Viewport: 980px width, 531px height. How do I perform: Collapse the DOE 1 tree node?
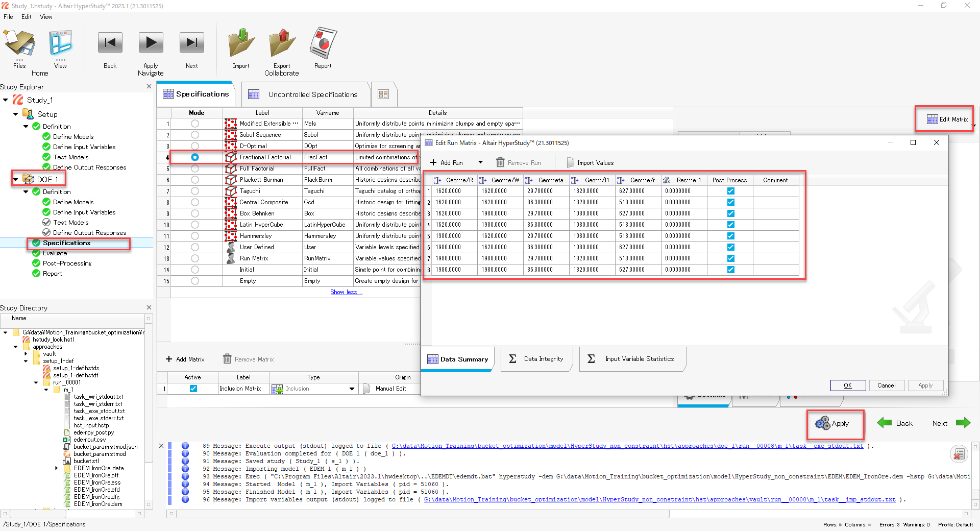[15, 180]
